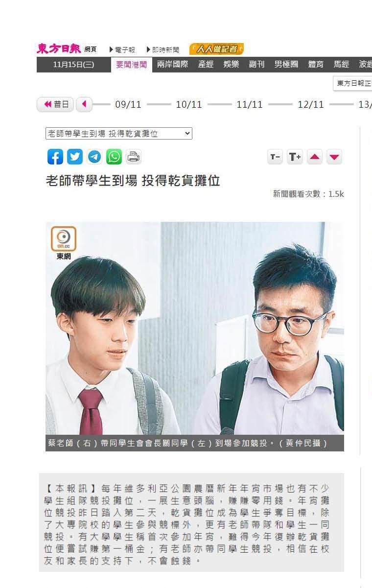Select the 12/11 date on timeline

point(311,105)
